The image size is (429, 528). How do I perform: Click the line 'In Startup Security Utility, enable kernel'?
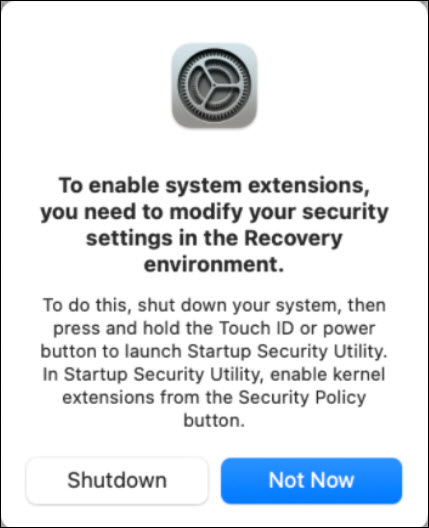[x=214, y=374]
